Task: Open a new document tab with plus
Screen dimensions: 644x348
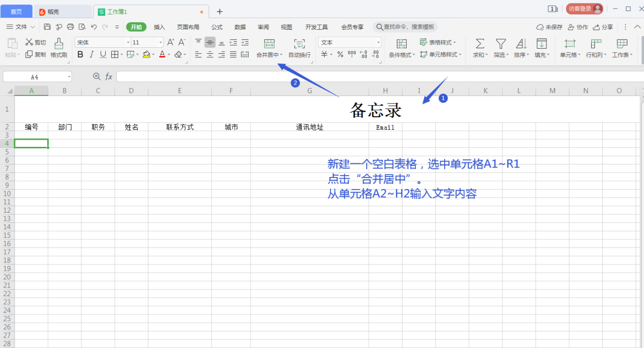Action: 220,12
